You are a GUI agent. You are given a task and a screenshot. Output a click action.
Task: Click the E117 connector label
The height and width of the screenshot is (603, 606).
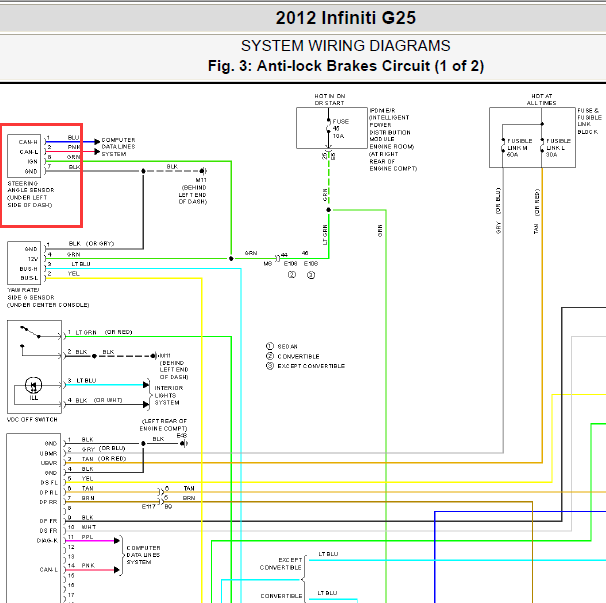pyautogui.click(x=148, y=506)
